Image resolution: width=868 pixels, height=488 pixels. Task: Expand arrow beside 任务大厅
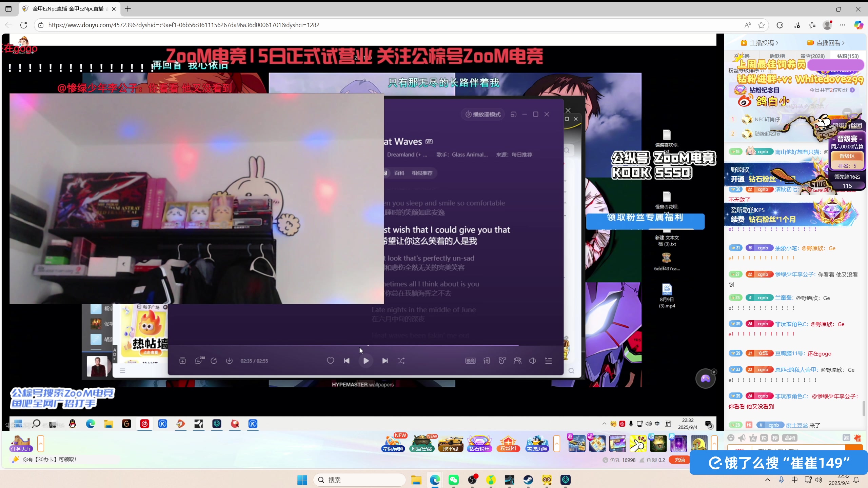(x=41, y=444)
